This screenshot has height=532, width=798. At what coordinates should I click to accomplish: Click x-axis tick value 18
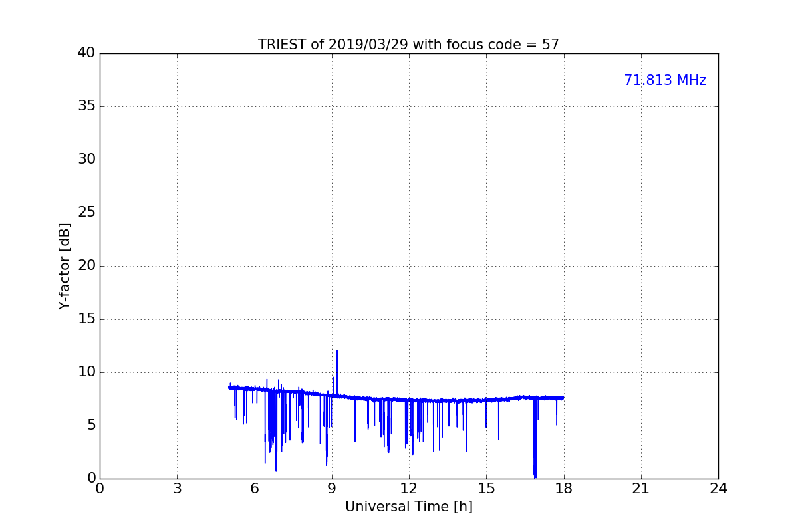(564, 489)
